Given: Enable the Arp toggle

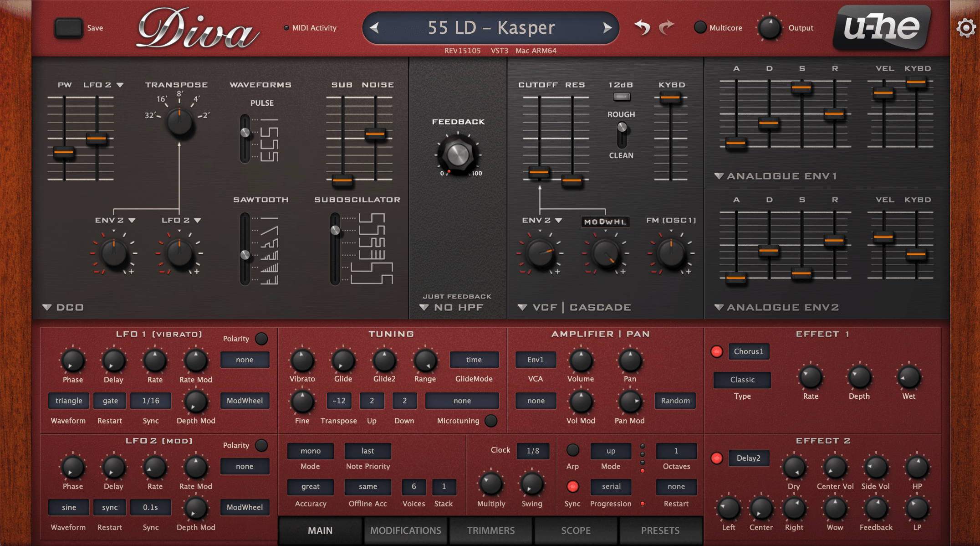Looking at the screenshot, I should click(x=572, y=450).
